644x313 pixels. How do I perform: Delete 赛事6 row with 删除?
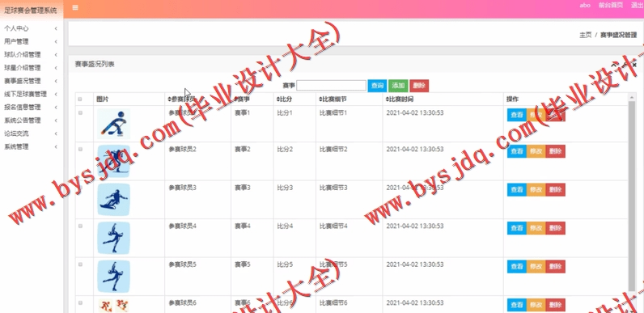pos(555,305)
